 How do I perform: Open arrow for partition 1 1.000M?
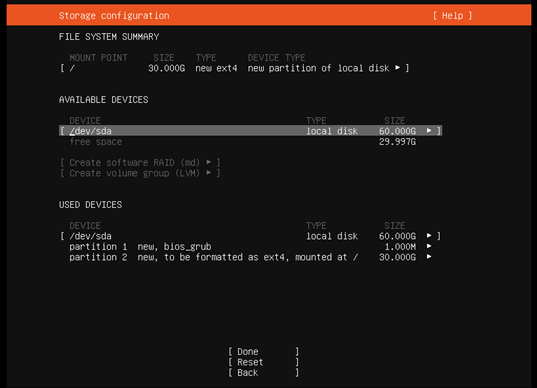click(429, 246)
